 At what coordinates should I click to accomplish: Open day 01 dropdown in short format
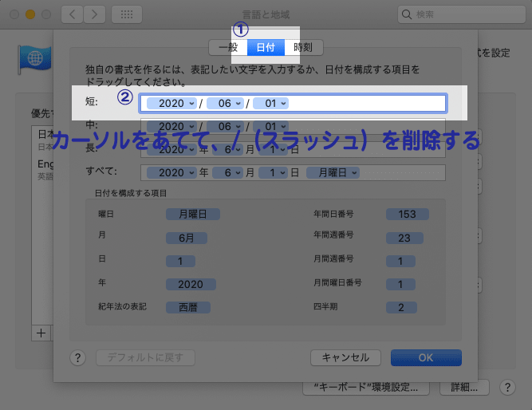click(x=270, y=103)
